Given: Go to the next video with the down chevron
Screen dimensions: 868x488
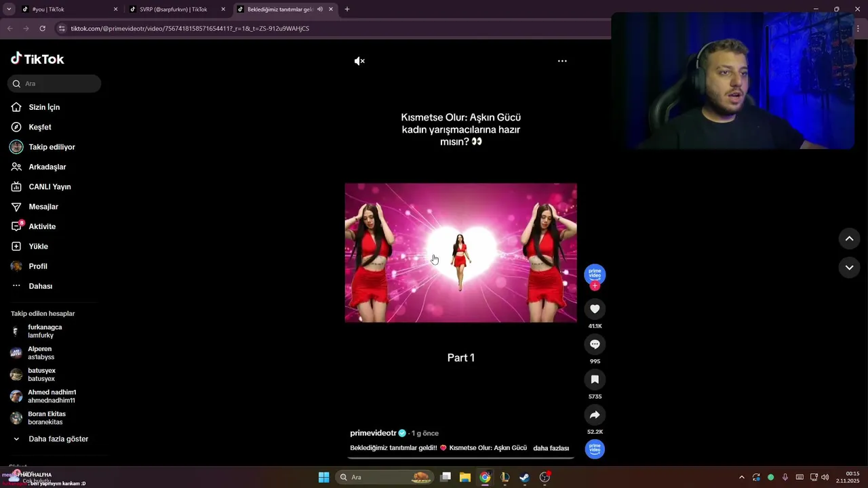Looking at the screenshot, I should coord(849,268).
